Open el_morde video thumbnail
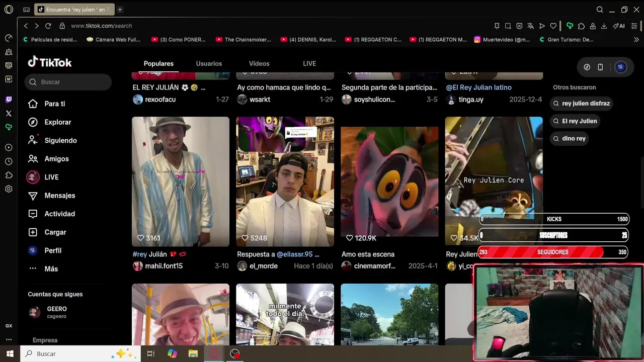 285,182
